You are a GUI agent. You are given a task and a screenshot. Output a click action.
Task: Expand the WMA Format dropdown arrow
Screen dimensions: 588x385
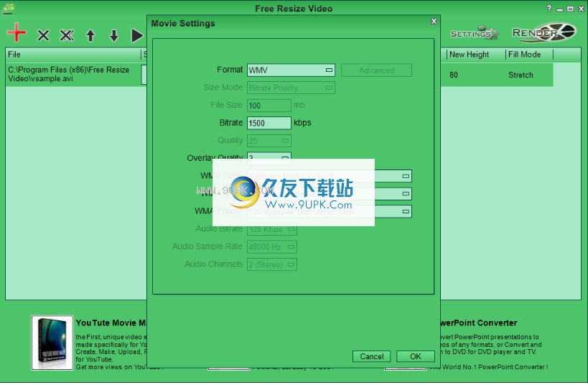406,212
